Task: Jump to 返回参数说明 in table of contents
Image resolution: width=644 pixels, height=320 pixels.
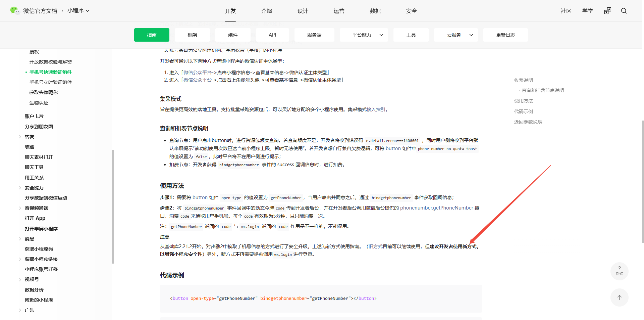Action: (x=528, y=122)
